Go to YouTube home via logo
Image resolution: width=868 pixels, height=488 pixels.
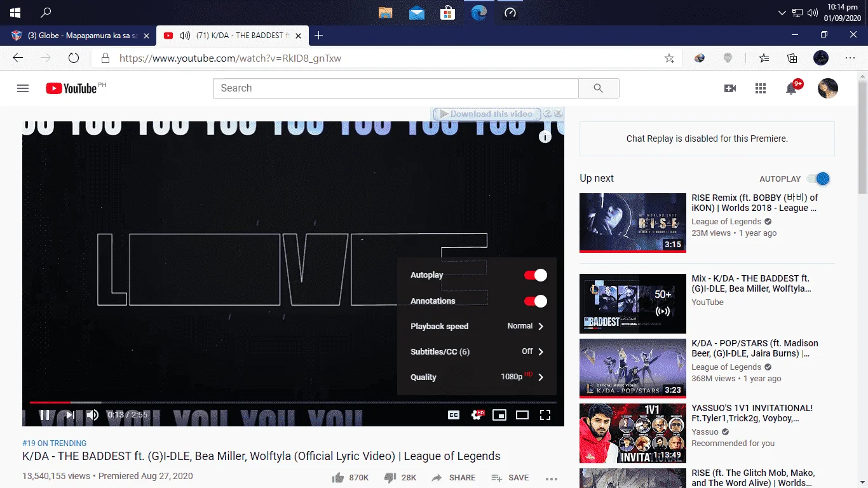click(x=71, y=88)
